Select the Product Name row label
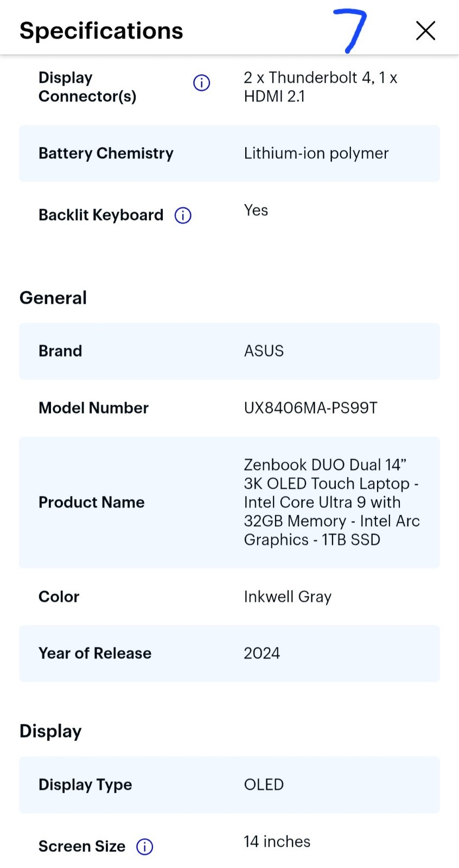The image size is (459, 868). pyautogui.click(x=92, y=502)
